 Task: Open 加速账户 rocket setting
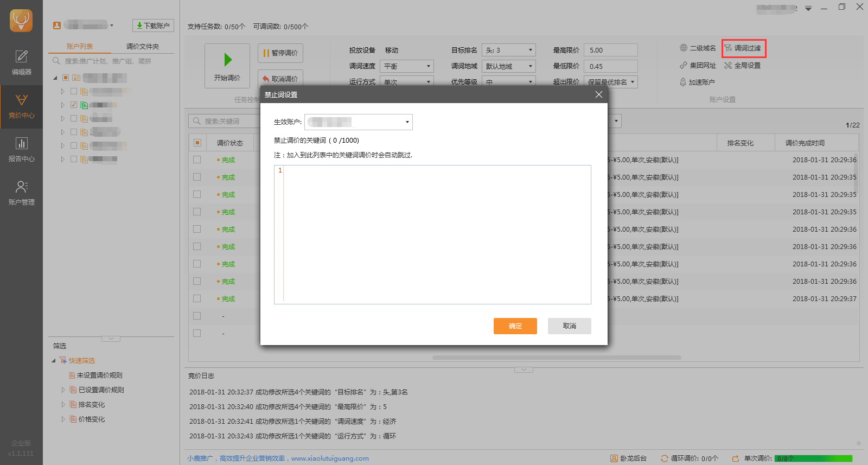[697, 82]
